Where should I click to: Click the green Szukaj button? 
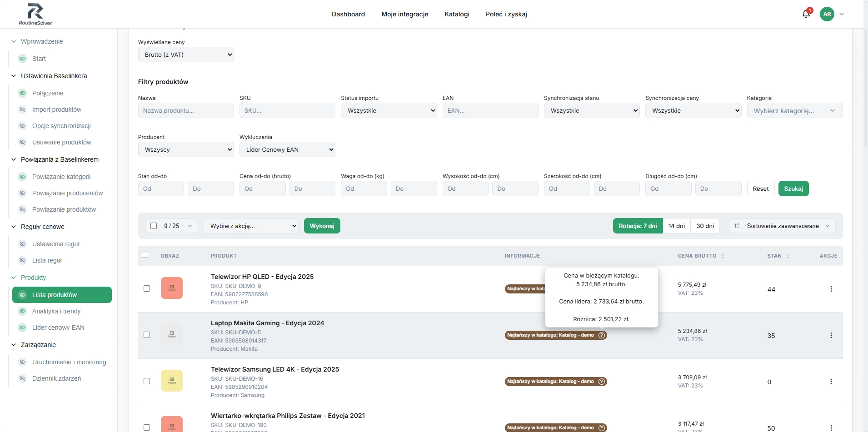click(793, 189)
